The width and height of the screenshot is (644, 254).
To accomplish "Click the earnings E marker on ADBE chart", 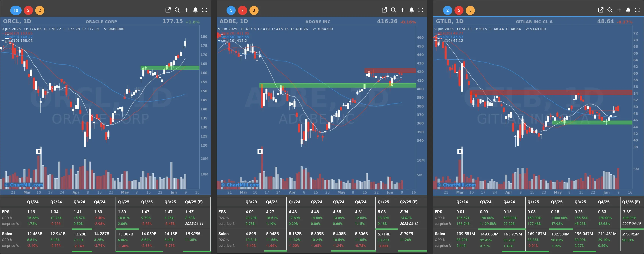I will 260,151.
